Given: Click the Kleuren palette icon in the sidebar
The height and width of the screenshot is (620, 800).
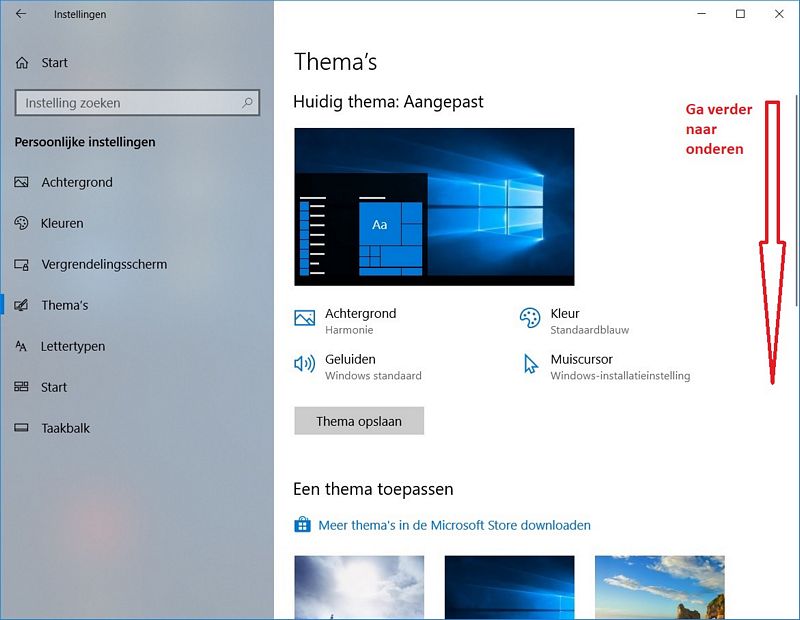Looking at the screenshot, I should click(x=21, y=223).
